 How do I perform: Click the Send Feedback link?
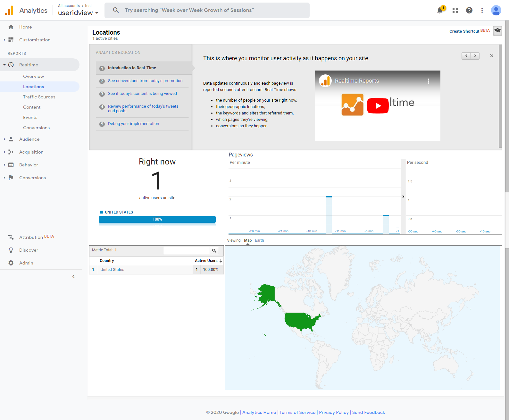coord(369,412)
